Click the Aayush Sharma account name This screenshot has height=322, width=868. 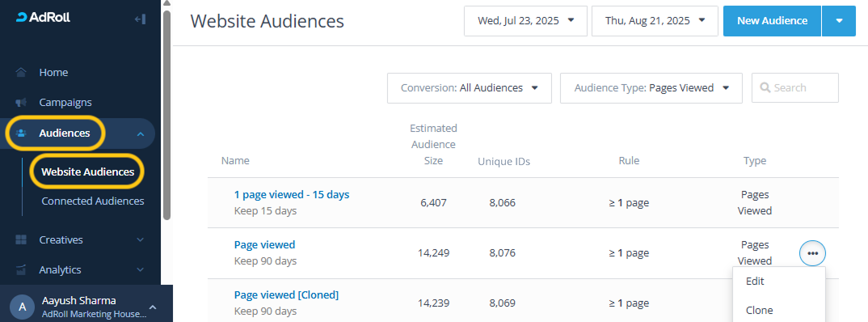tap(78, 300)
